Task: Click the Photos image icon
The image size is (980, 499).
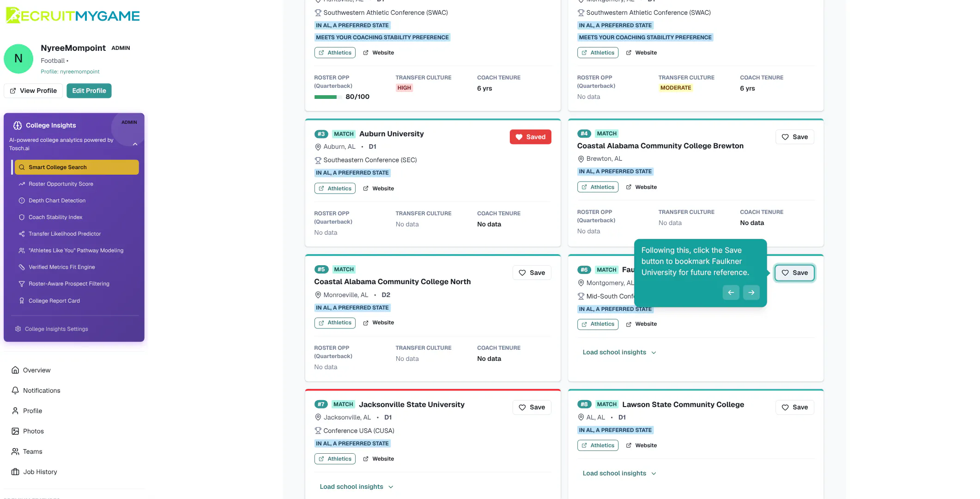Action: click(15, 431)
